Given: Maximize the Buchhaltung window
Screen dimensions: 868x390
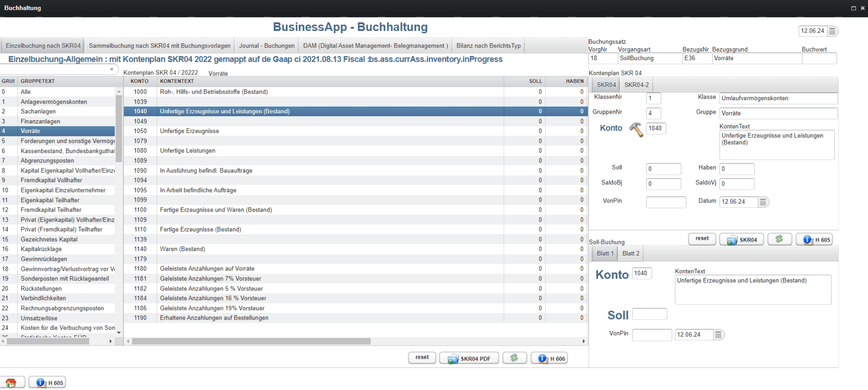Looking at the screenshot, I should (853, 8).
